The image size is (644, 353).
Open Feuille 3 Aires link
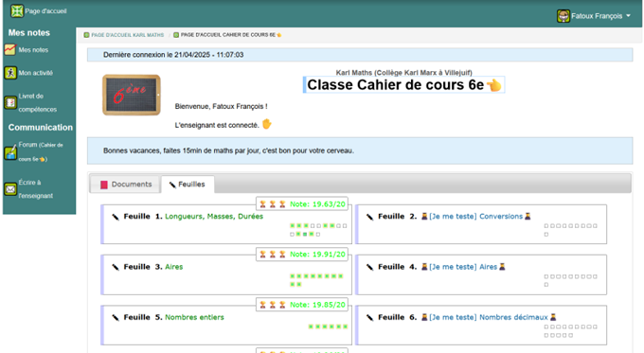(x=173, y=267)
